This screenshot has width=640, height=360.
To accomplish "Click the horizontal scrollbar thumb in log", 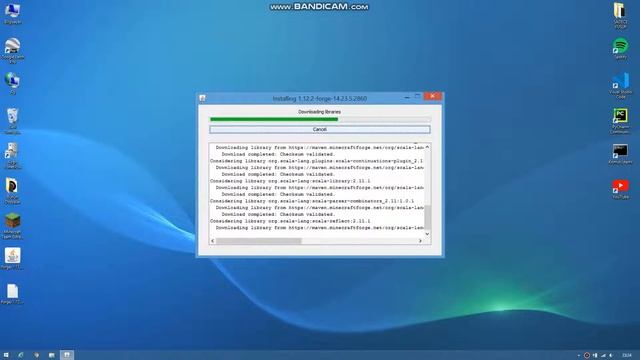I will pyautogui.click(x=259, y=241).
